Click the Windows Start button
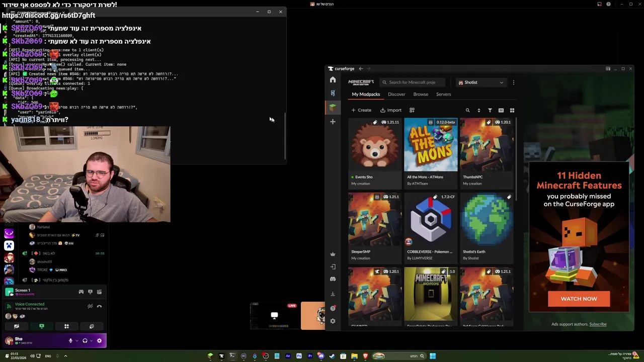Image resolution: width=644 pixels, height=362 pixels. pos(433,356)
